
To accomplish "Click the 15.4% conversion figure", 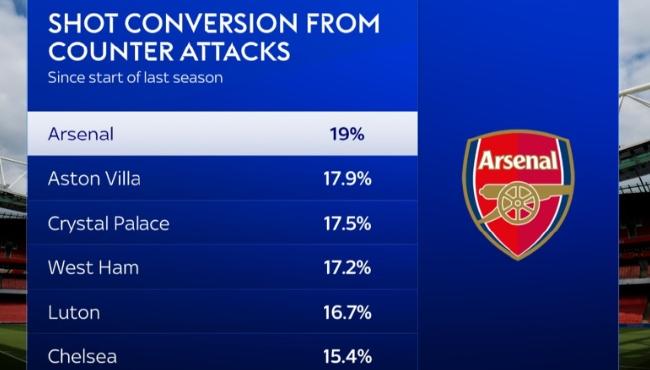I will click(347, 357).
